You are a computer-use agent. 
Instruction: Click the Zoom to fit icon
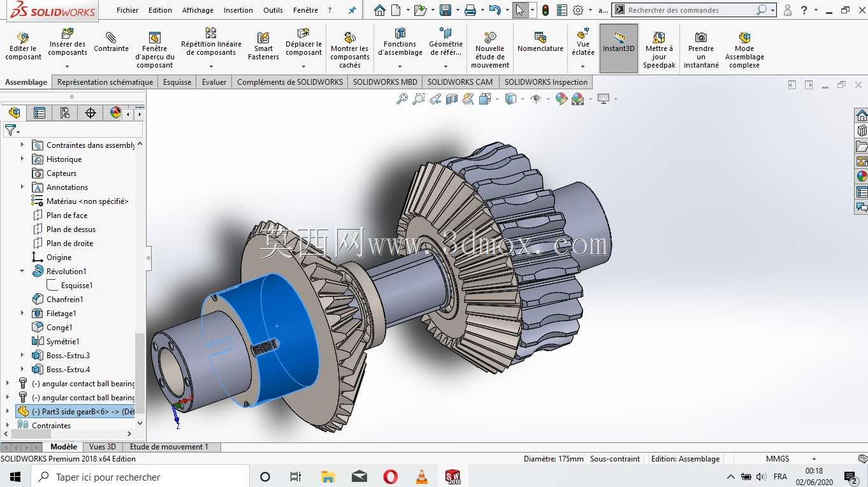[402, 99]
